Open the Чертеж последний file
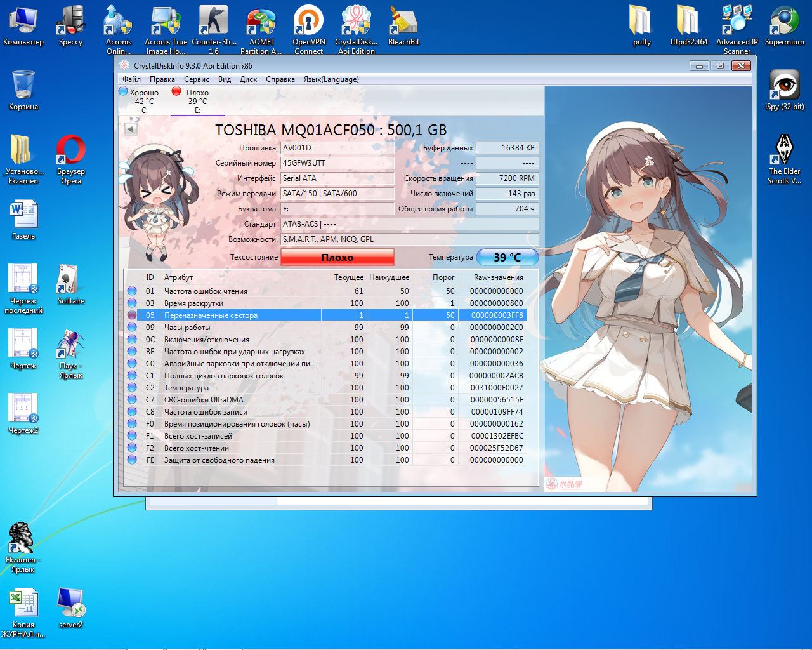The width and height of the screenshot is (812, 650). pyautogui.click(x=23, y=289)
